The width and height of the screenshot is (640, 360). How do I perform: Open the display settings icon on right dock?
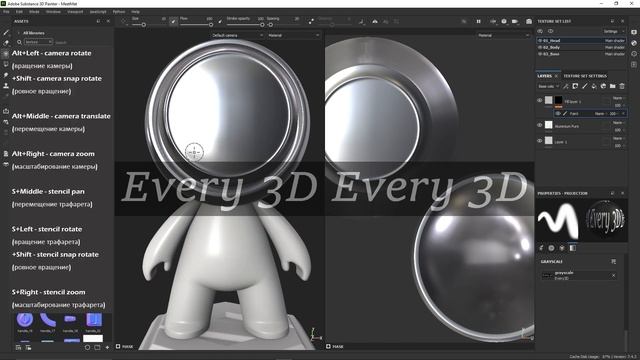(634, 32)
